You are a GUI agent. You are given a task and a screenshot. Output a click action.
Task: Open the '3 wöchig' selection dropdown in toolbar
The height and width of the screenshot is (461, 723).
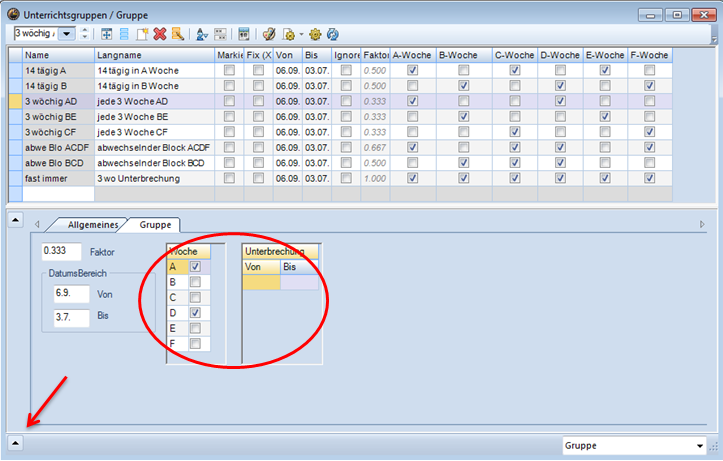coord(67,33)
